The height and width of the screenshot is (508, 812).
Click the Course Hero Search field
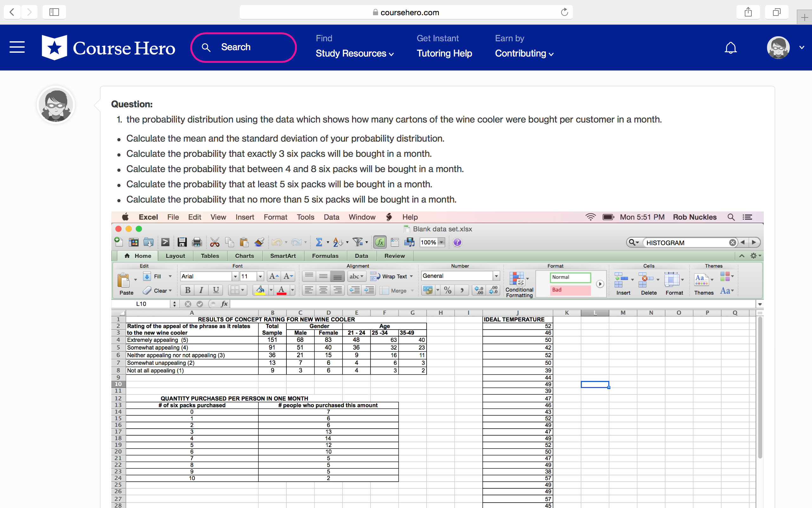[244, 47]
